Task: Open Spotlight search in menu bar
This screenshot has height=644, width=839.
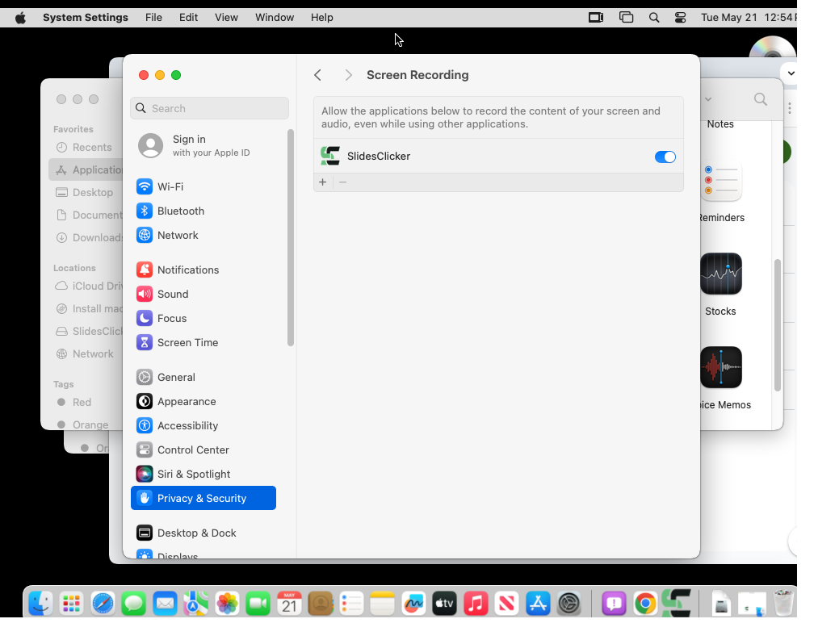Action: [654, 18]
